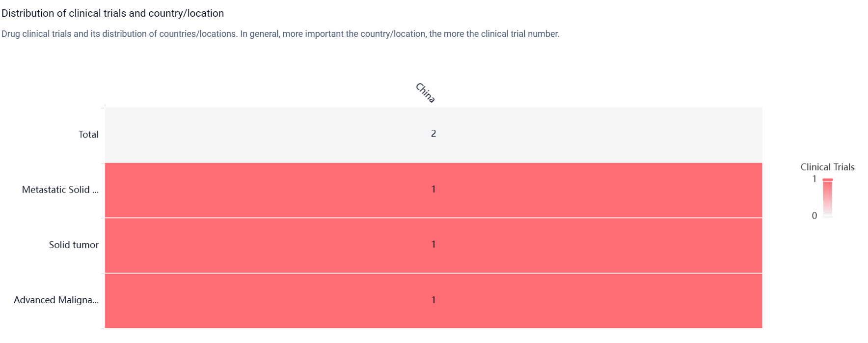Image resolution: width=868 pixels, height=343 pixels.
Task: Click the chart description paragraph text
Action: point(280,34)
